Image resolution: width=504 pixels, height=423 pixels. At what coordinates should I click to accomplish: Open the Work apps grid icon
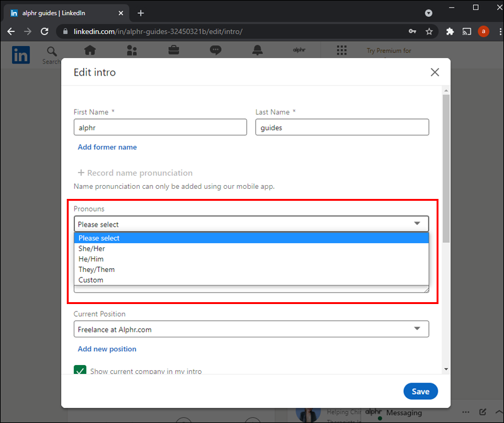[341, 50]
